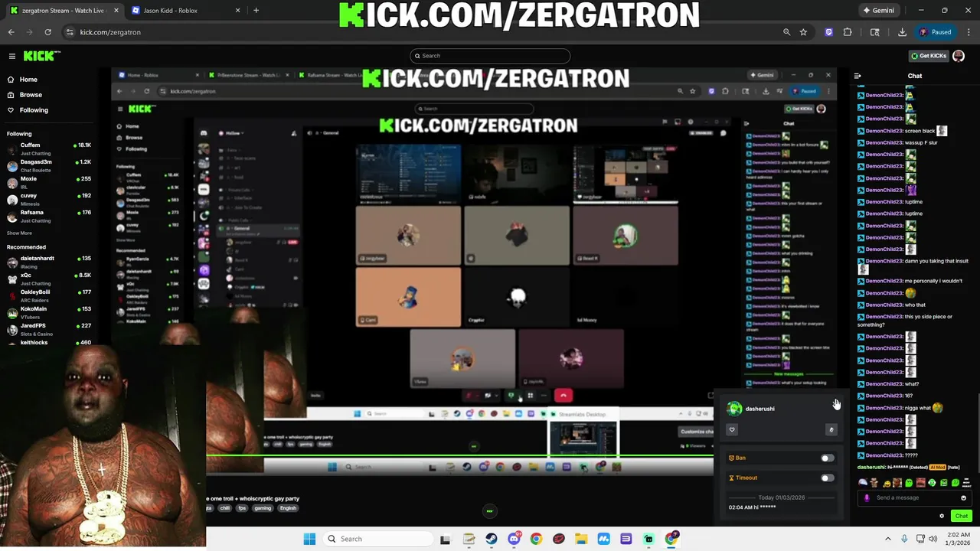The height and width of the screenshot is (551, 980).
Task: Click the 'DemonChild23: who that' chat message
Action: point(891,305)
